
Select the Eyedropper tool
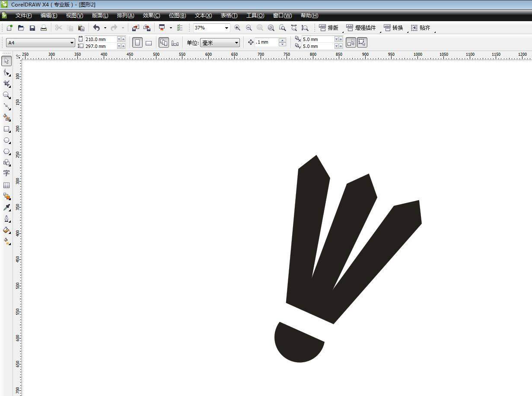click(x=6, y=208)
